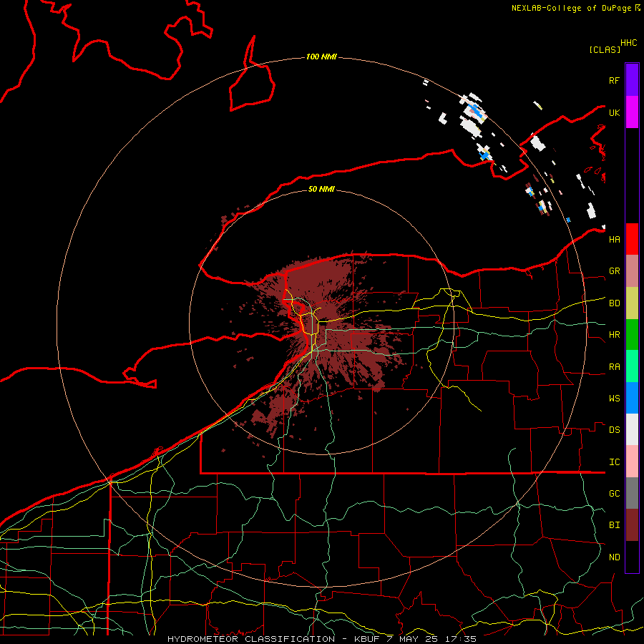Click the 7 MAY 25 date text
This screenshot has width=644, height=644.
(x=412, y=639)
